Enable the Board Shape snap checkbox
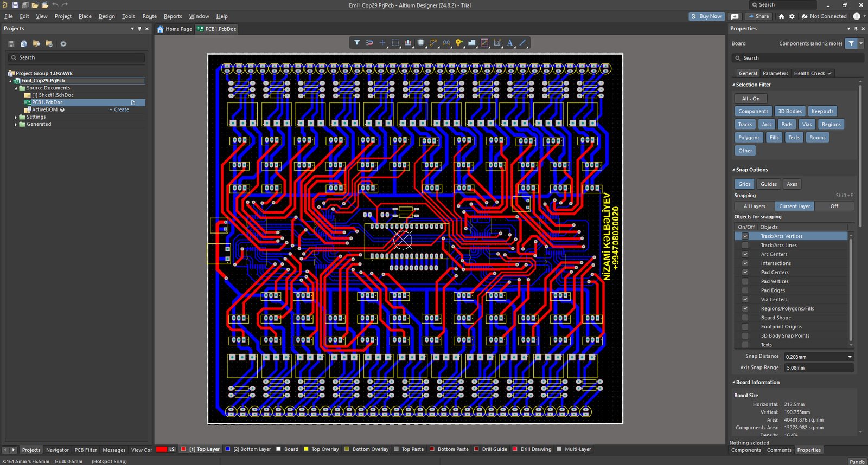 point(745,318)
